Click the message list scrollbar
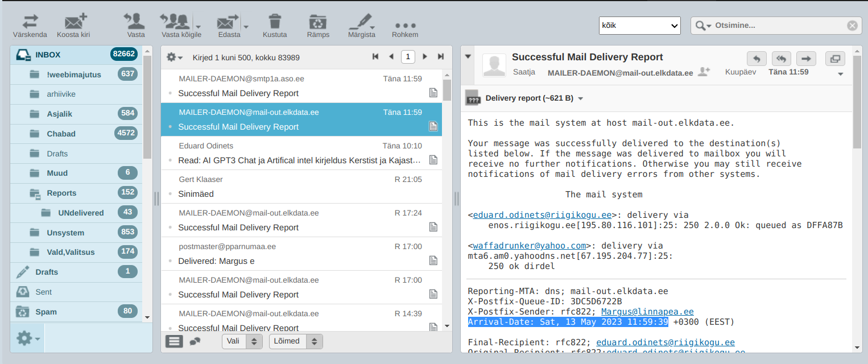Viewport: 868px width, 364px height. point(447,90)
